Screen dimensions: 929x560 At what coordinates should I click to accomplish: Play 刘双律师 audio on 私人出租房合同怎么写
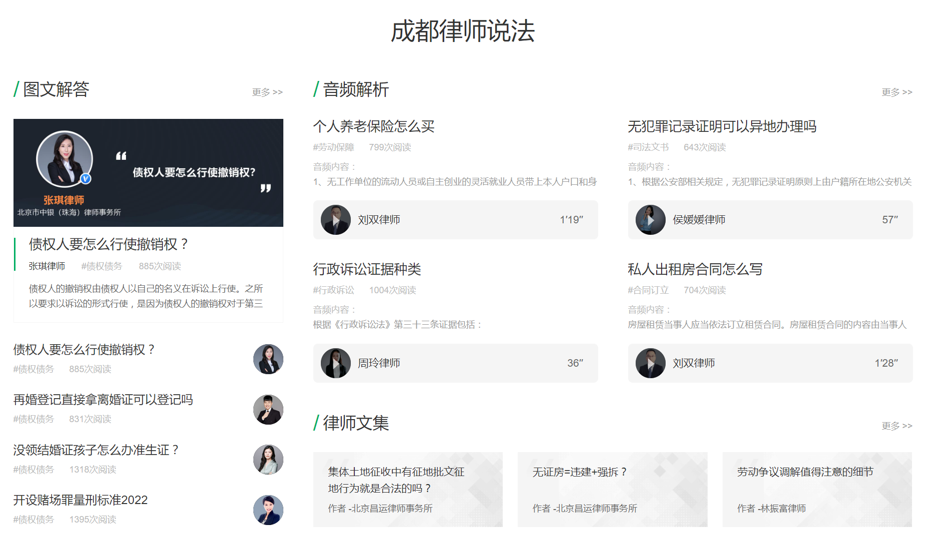tap(650, 363)
